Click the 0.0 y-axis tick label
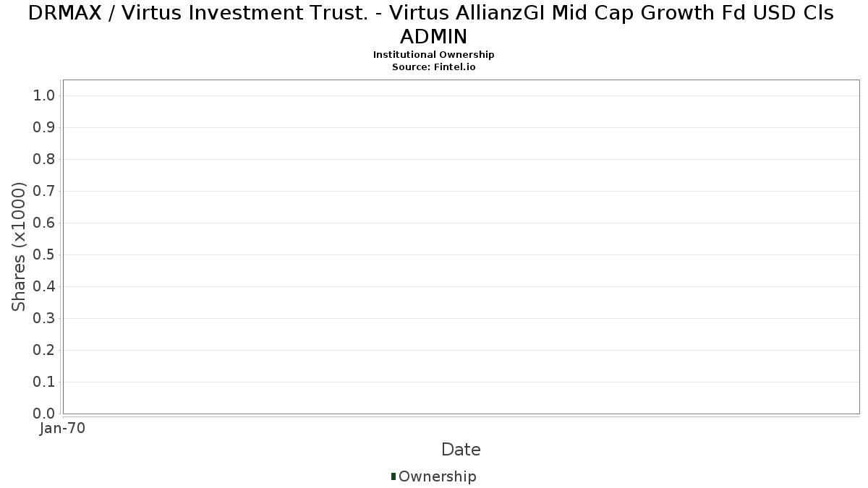This screenshot has width=868, height=488. [x=44, y=414]
